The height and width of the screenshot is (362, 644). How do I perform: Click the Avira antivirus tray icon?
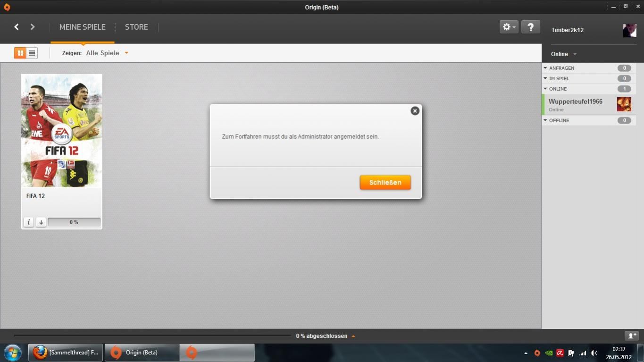(x=560, y=353)
